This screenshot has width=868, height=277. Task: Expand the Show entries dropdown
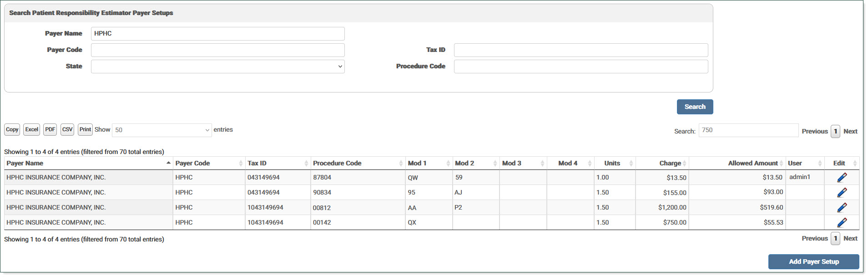click(161, 130)
